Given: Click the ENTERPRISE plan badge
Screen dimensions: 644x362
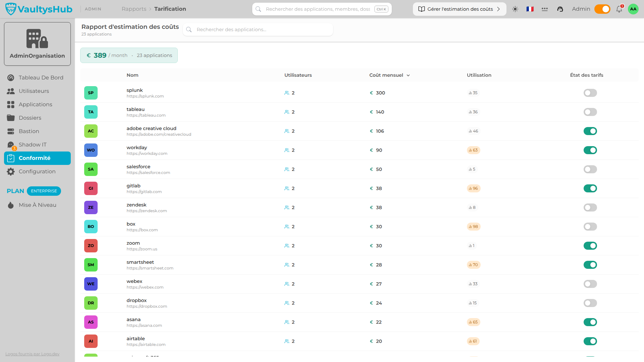Looking at the screenshot, I should 44,191.
